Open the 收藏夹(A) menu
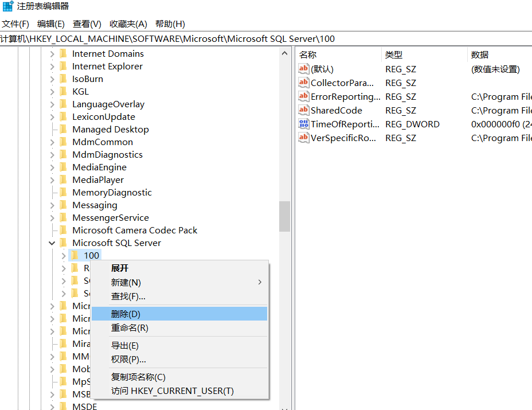 [x=128, y=24]
